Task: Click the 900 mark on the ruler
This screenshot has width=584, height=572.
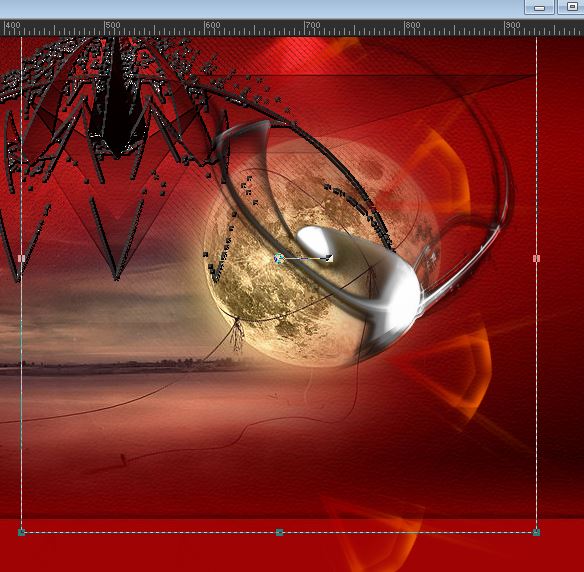Action: pyautogui.click(x=512, y=25)
